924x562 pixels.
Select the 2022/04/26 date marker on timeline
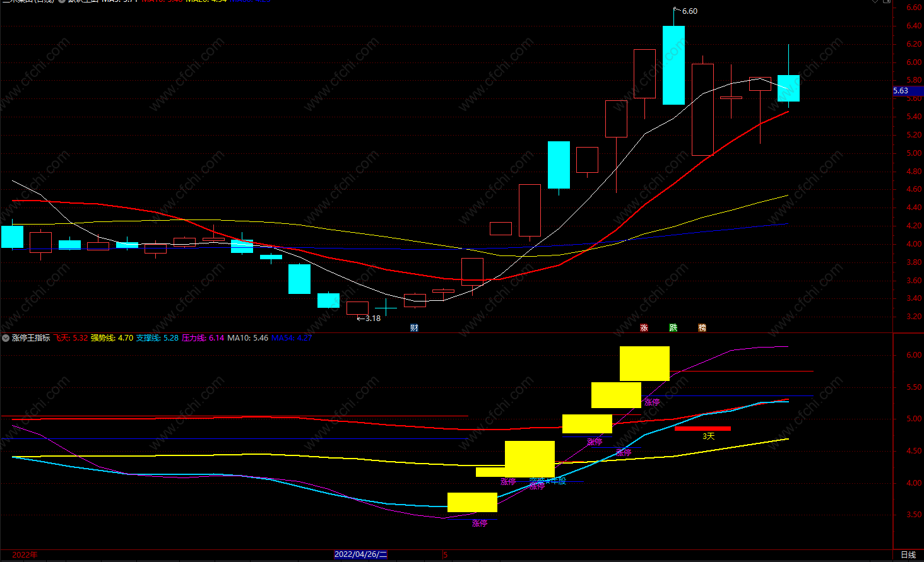click(x=360, y=554)
